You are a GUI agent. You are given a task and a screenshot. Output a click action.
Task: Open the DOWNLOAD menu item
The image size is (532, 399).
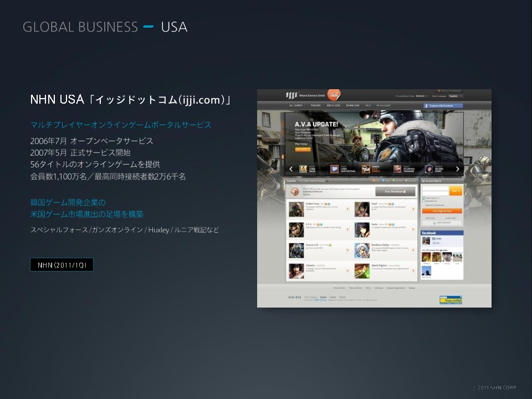pos(352,105)
